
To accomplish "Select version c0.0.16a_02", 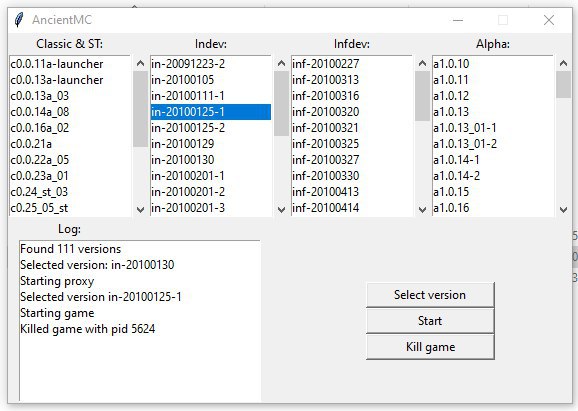I will pos(70,128).
